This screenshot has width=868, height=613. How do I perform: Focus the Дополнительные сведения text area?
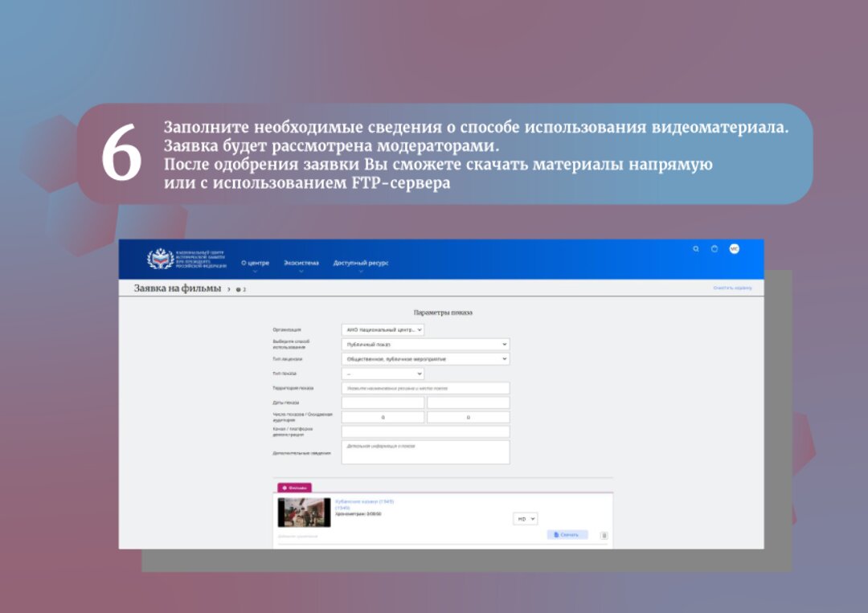pos(425,452)
